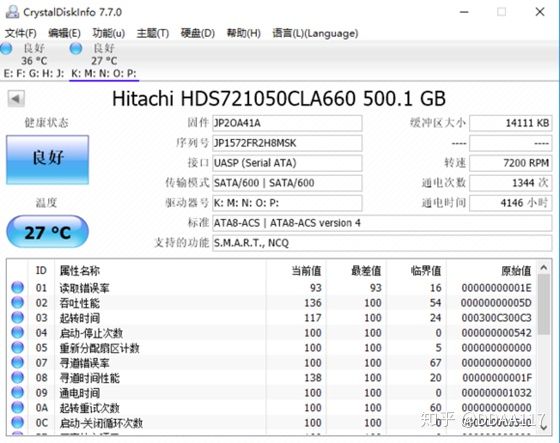Click the status dot for 吞吐性能
The image size is (560, 443).
18,303
